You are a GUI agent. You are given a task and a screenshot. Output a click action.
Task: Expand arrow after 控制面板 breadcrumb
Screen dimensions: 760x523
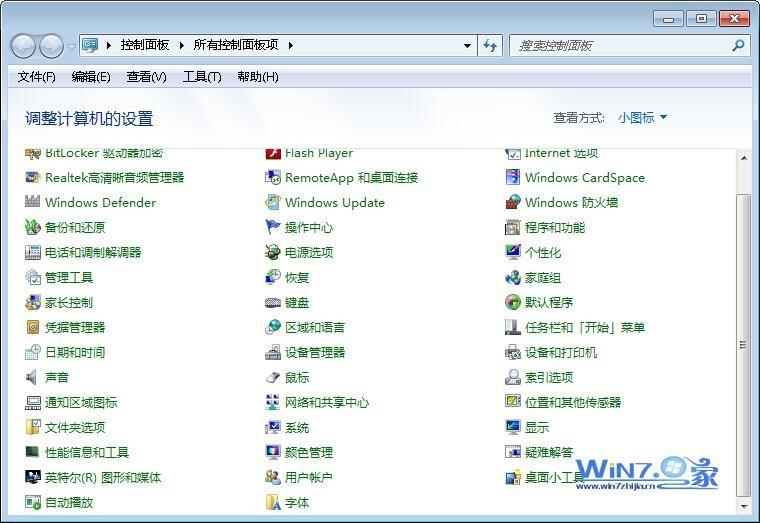pos(182,46)
